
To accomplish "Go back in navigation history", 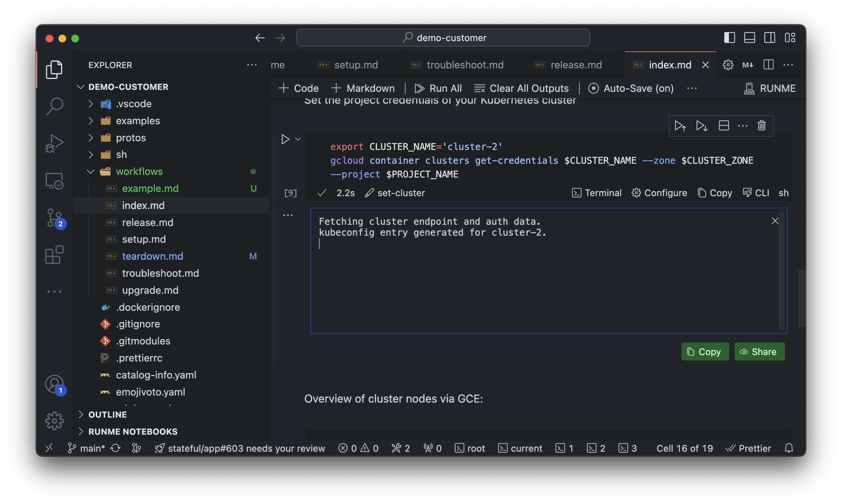I will [260, 38].
